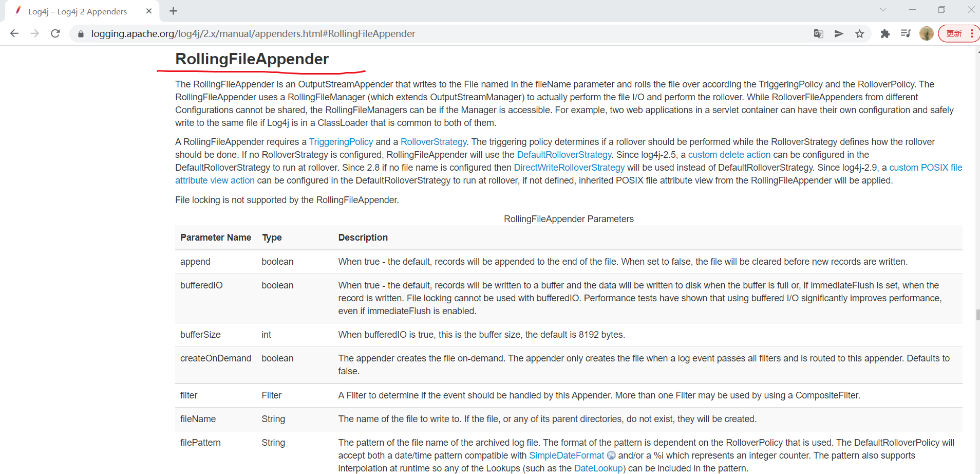The width and height of the screenshot is (980, 474).
Task: Open the RolloverStrategy link
Action: [434, 142]
